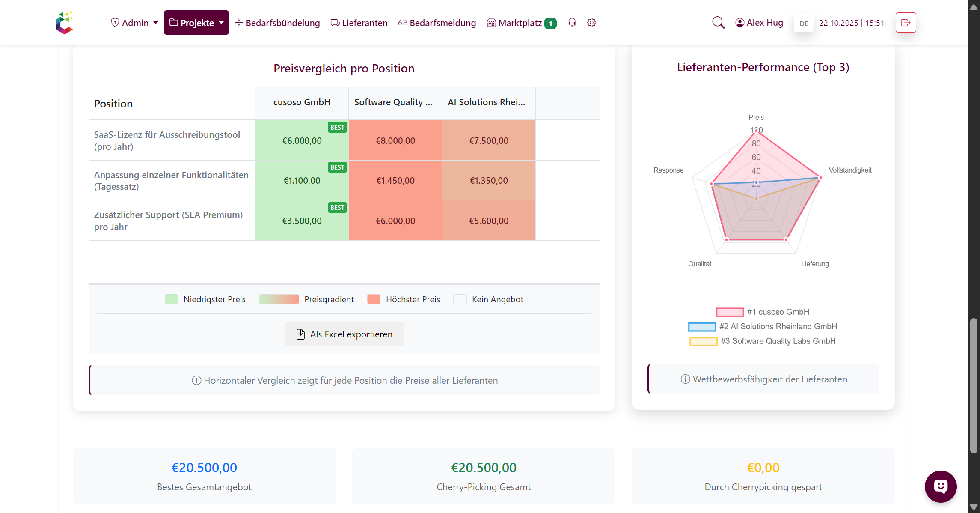Click the headset support icon
The width and height of the screenshot is (980, 513).
click(572, 22)
